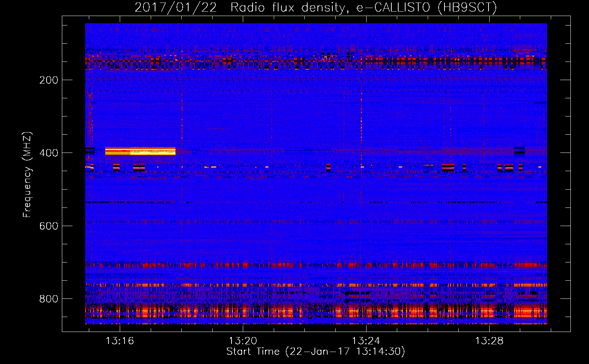Click the 800 frequency tick label
The width and height of the screenshot is (589, 364).
[x=49, y=299]
